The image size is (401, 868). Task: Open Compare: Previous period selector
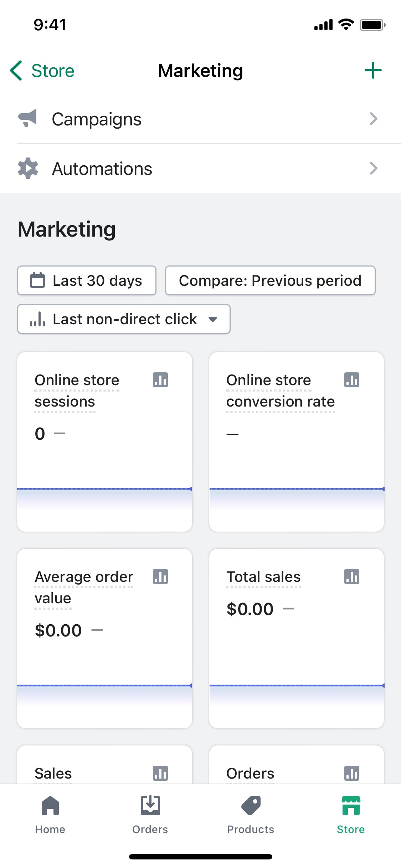coord(270,280)
